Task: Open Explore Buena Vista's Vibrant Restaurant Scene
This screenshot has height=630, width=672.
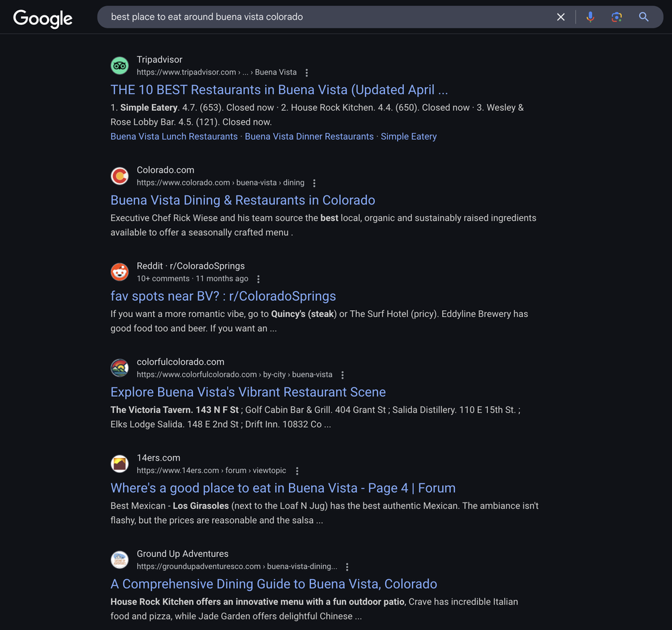Action: 248,392
